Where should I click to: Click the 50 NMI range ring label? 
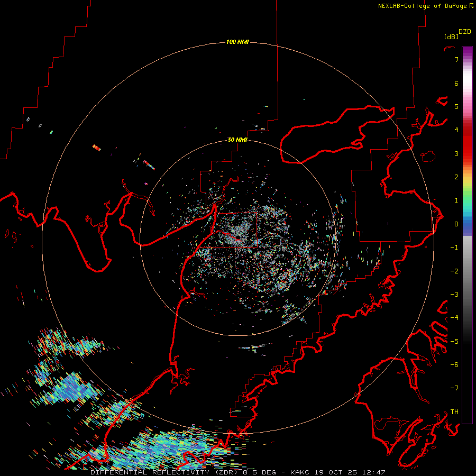237,140
